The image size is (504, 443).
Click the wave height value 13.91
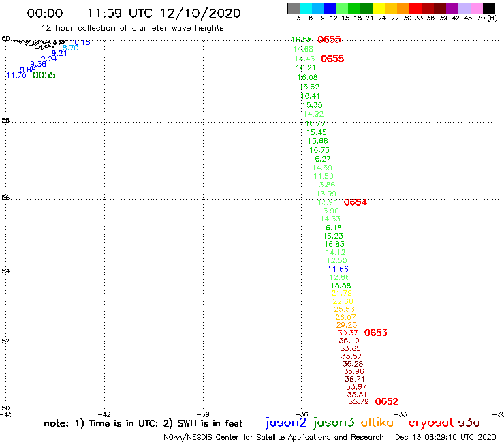327,202
